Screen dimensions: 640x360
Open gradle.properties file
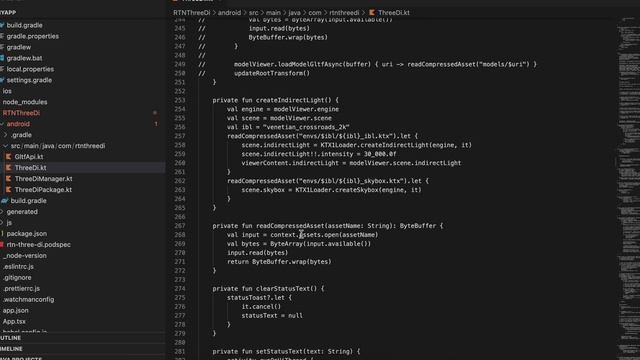32,36
